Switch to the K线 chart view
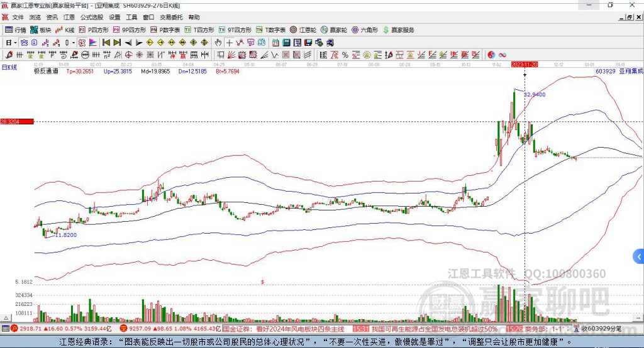 (65, 30)
